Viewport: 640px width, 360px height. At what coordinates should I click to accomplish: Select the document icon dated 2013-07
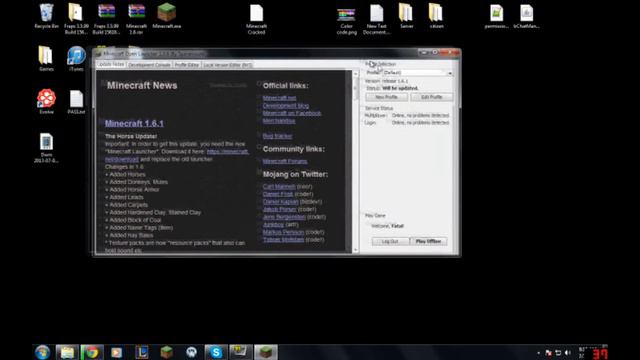[x=46, y=148]
